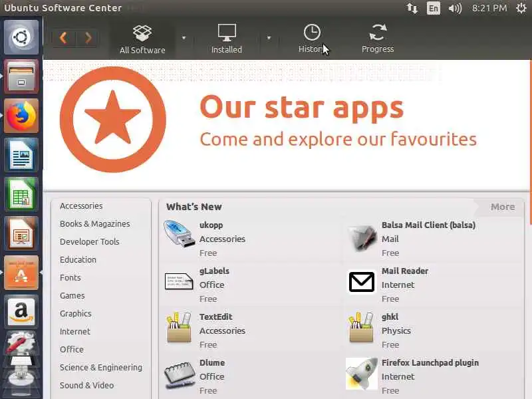The height and width of the screenshot is (399, 532).
Task: Launch LibreOffice Writer from the launcher
Action: (x=21, y=155)
